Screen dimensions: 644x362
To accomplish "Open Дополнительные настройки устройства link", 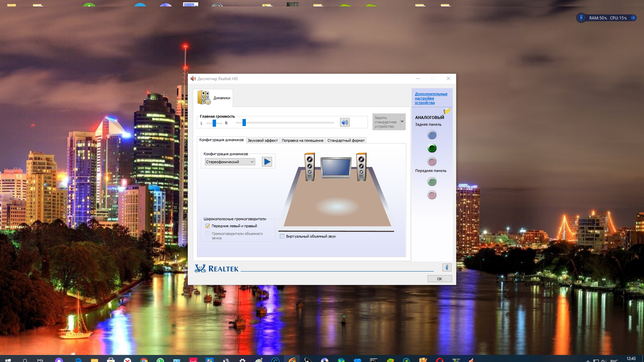I will [x=431, y=98].
